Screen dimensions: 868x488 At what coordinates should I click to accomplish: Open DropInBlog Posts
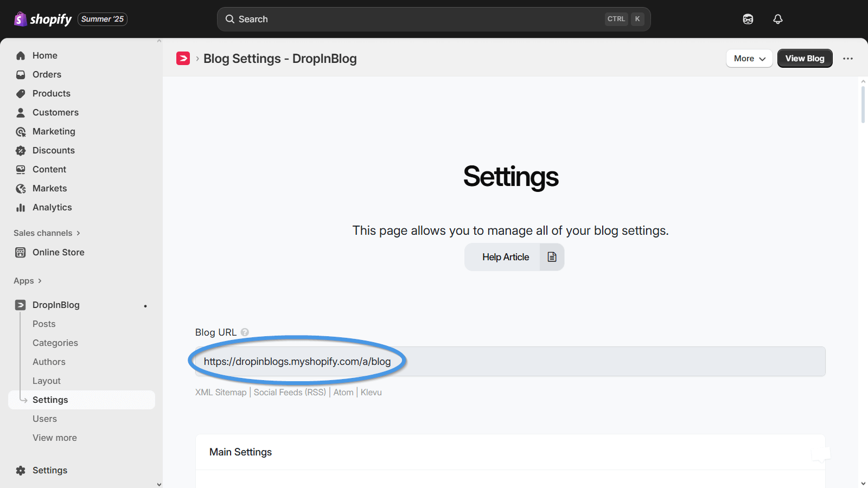pos(44,324)
